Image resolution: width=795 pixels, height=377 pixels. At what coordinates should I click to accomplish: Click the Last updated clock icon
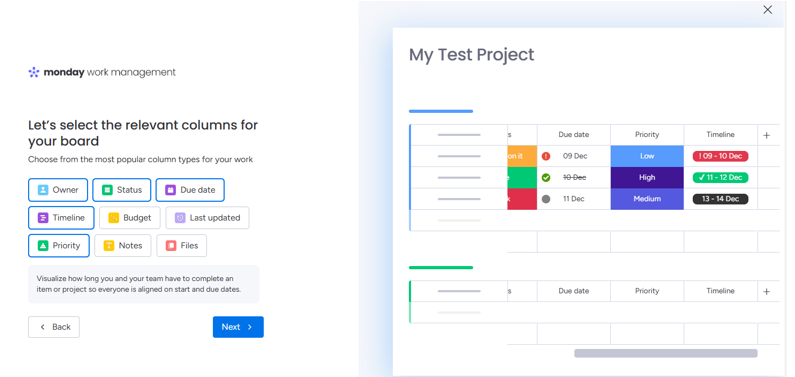tap(180, 218)
